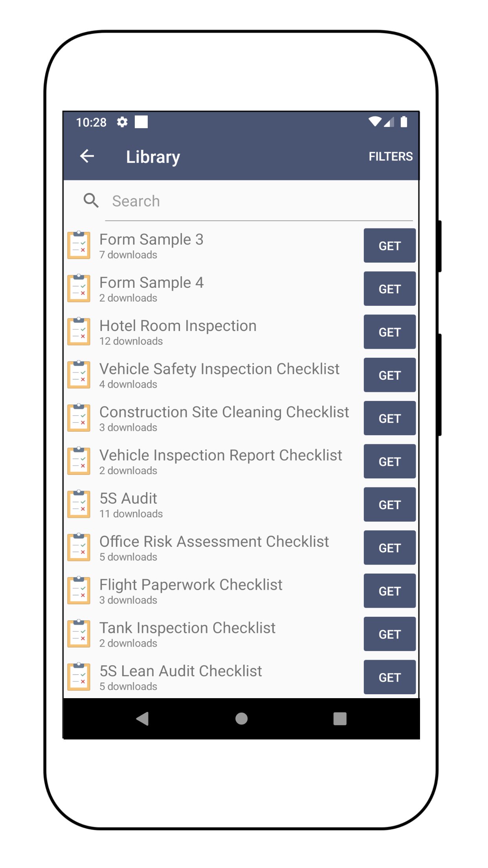
Task: Select the Library title in the header
Action: [153, 156]
